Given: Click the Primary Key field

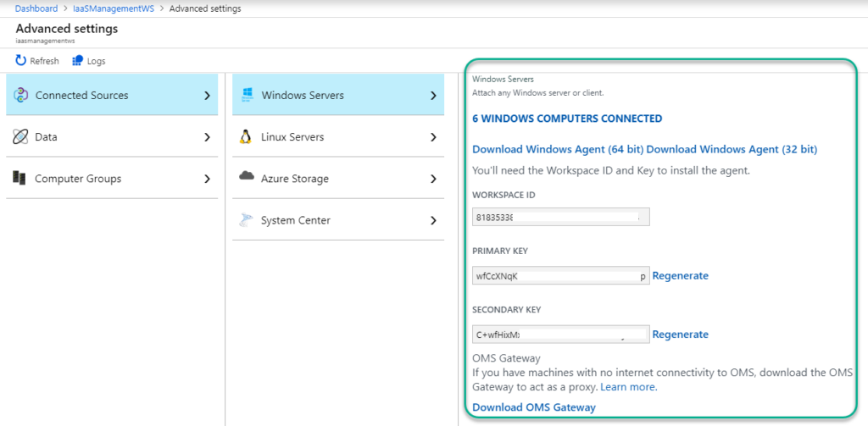Looking at the screenshot, I should (561, 275).
